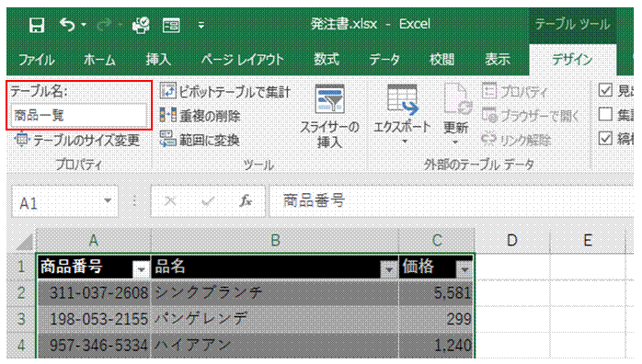Screen dimensions: 642x364
Task: Open the データ tab
Action: pos(384,60)
